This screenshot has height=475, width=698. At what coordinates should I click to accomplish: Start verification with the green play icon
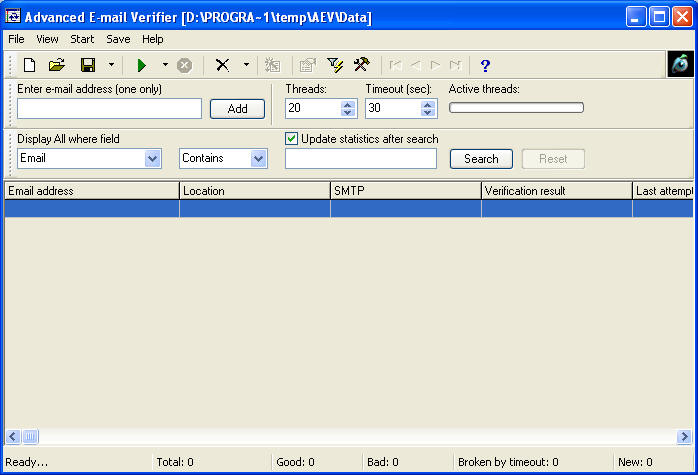click(142, 65)
